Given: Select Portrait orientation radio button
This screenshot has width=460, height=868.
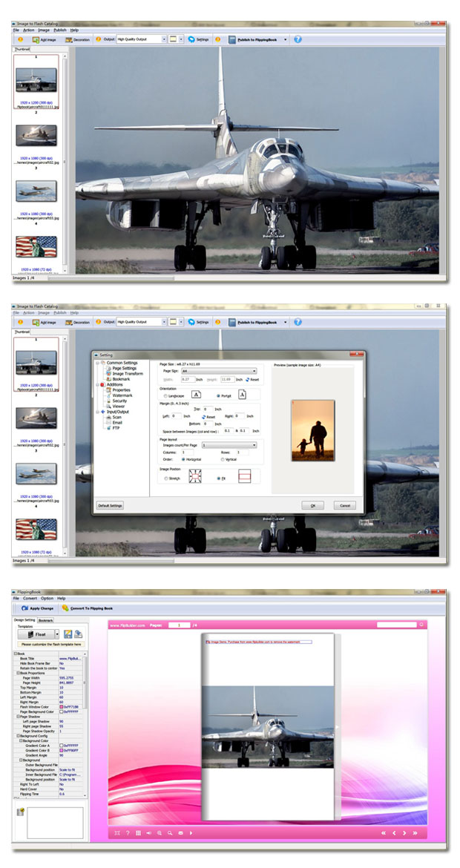Looking at the screenshot, I should coord(219,396).
